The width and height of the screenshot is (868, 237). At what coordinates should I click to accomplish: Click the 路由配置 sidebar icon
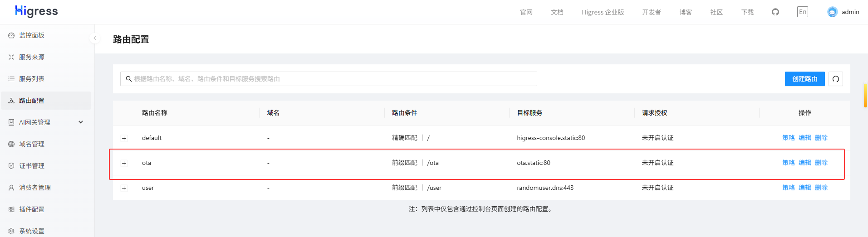pyautogui.click(x=11, y=101)
